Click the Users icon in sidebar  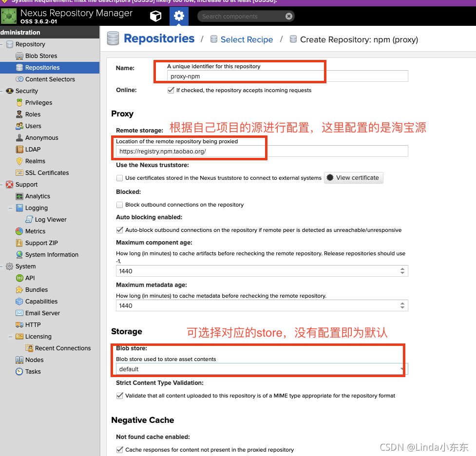[19, 126]
